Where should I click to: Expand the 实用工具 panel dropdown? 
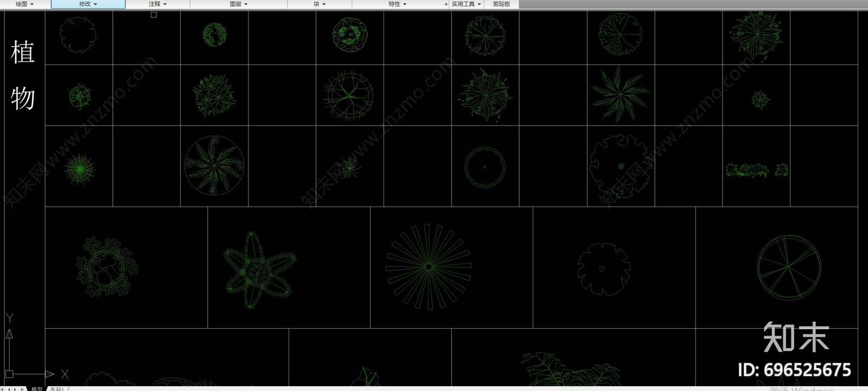pos(467,4)
